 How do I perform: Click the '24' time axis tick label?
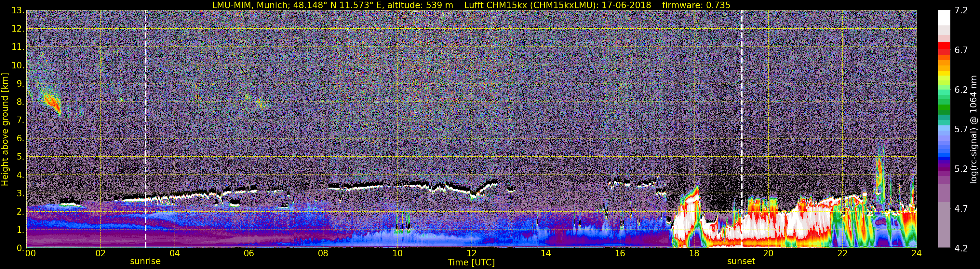tap(917, 253)
